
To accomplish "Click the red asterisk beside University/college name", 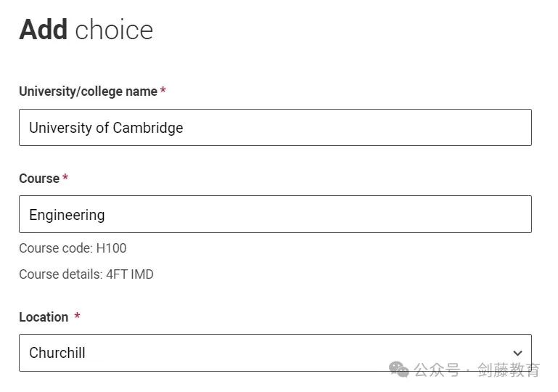I will tap(163, 90).
